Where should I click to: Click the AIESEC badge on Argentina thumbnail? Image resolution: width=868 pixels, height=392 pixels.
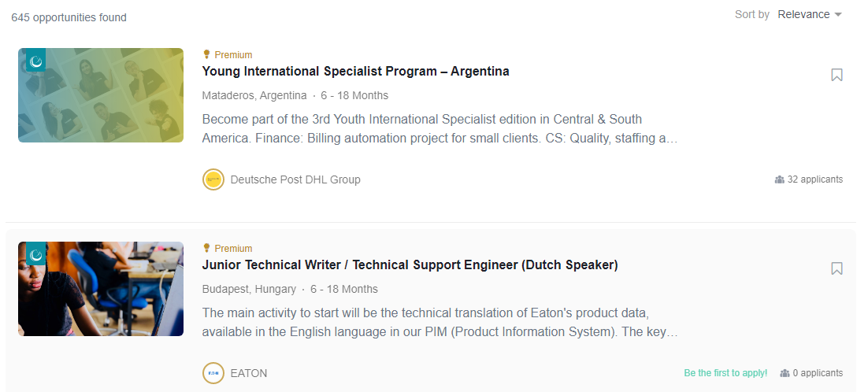(x=36, y=61)
